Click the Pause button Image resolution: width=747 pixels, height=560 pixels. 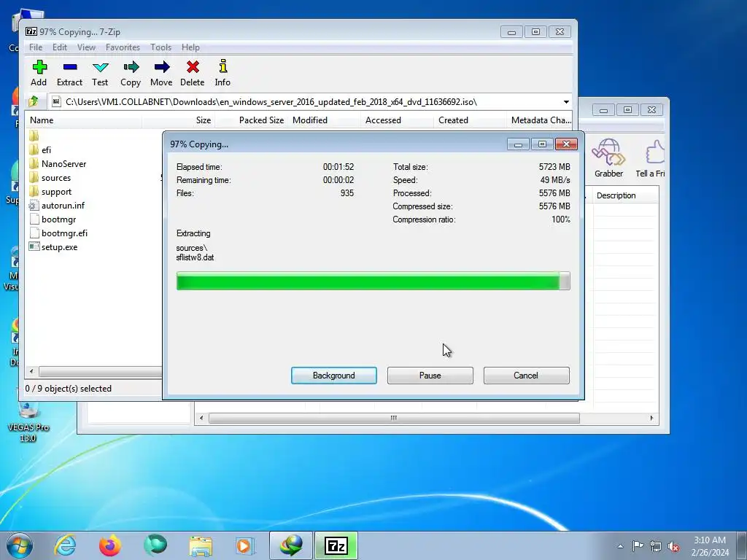point(430,376)
